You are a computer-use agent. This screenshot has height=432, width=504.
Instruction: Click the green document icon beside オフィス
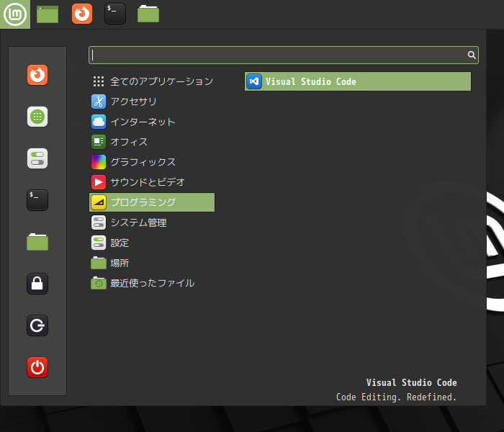(99, 142)
